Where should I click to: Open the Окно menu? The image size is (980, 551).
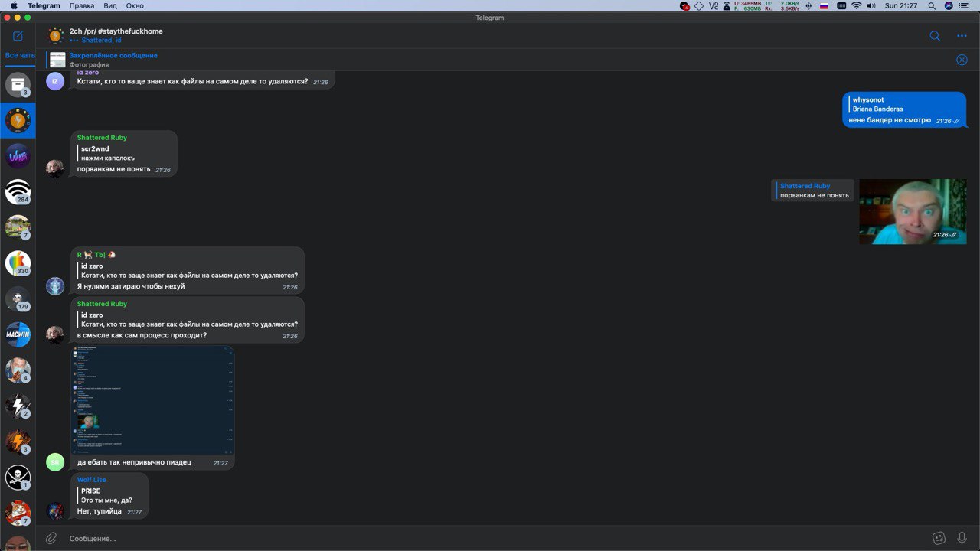(x=135, y=5)
